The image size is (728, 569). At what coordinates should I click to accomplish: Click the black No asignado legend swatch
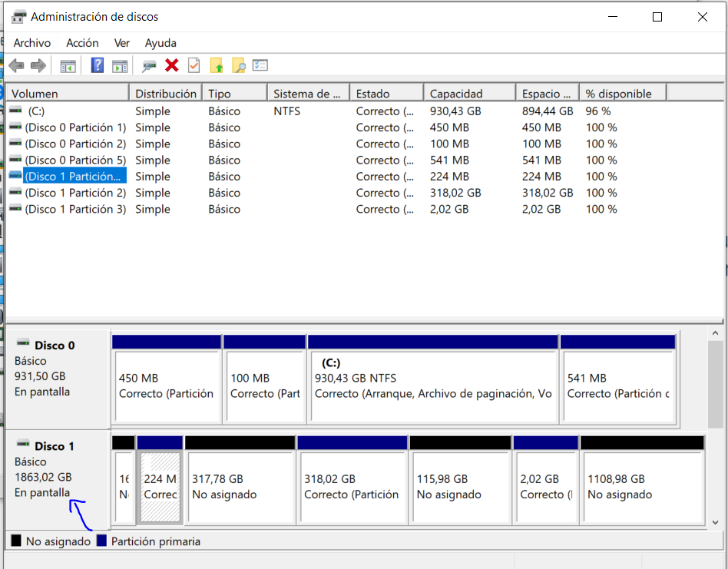point(16,541)
